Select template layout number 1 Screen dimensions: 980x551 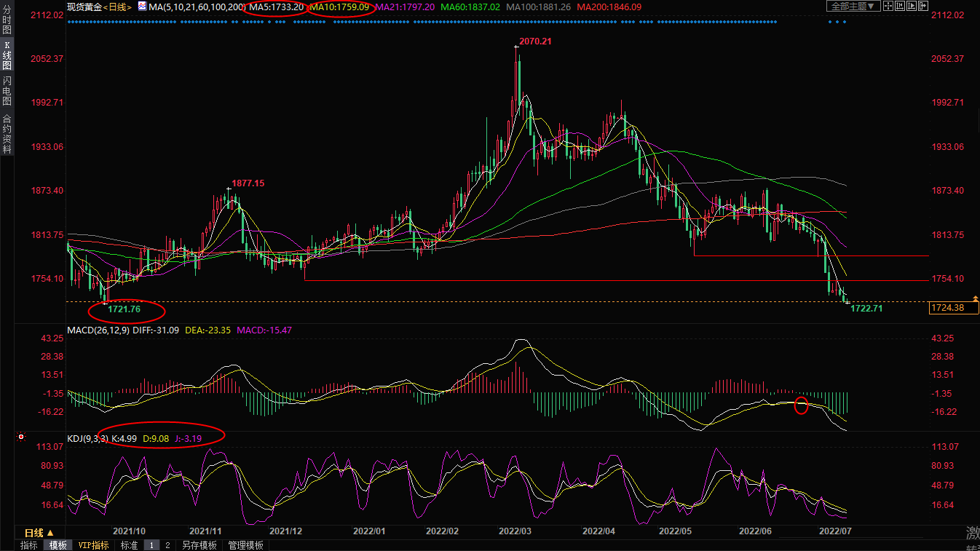[x=151, y=545]
